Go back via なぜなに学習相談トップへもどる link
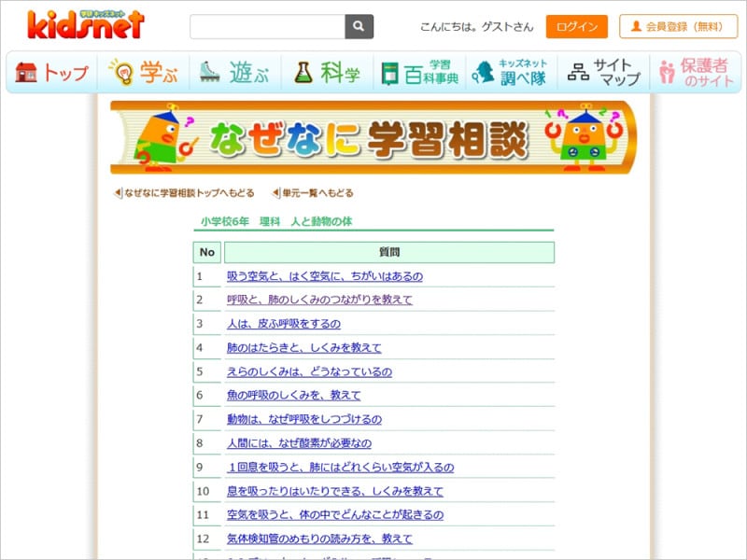747x560 pixels. point(188,193)
